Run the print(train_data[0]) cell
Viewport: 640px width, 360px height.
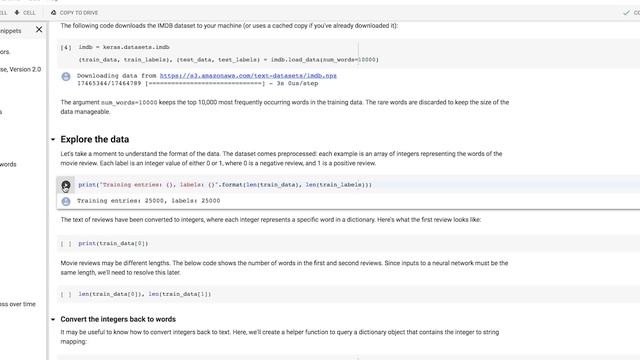click(x=66, y=244)
